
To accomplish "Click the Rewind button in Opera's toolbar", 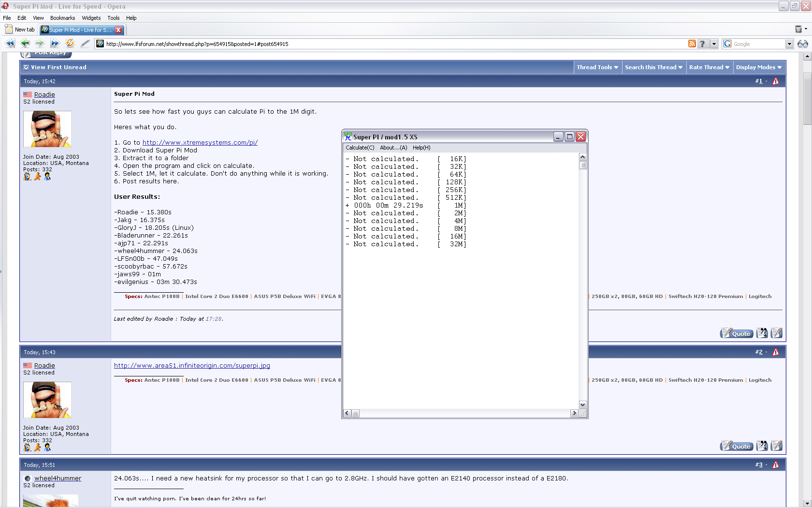I will coord(10,44).
